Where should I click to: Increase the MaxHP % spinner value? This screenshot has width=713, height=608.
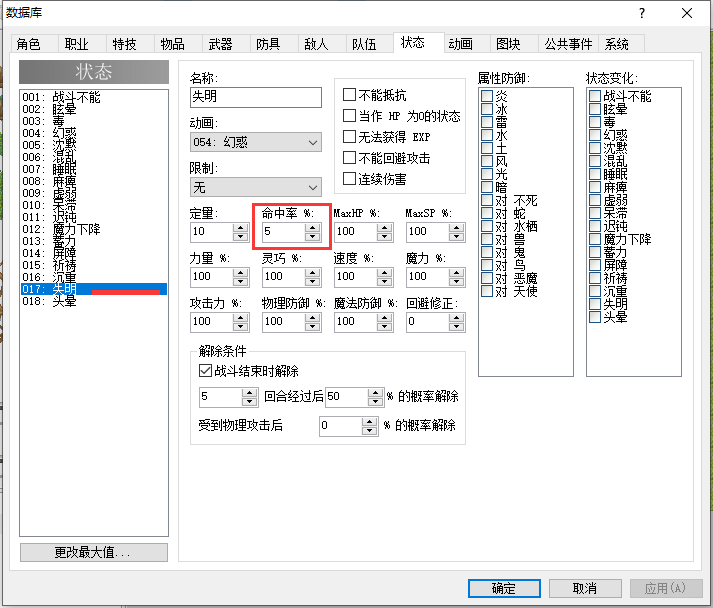pyautogui.click(x=384, y=227)
